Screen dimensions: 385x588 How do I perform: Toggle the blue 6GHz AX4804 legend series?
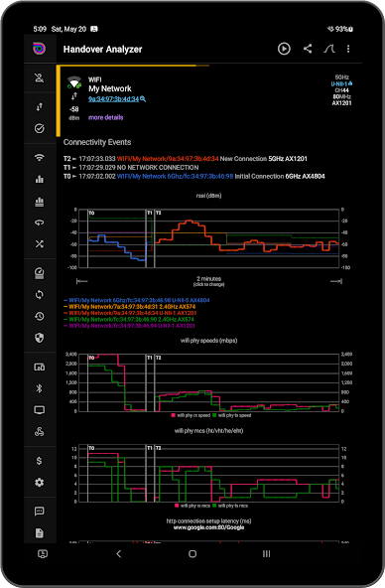pyautogui.click(x=137, y=300)
